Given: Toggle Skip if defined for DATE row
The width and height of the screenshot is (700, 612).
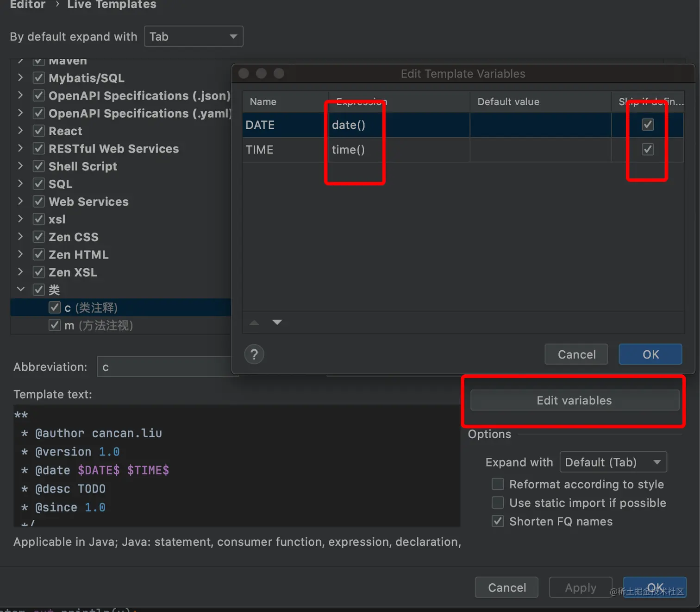Looking at the screenshot, I should (648, 125).
